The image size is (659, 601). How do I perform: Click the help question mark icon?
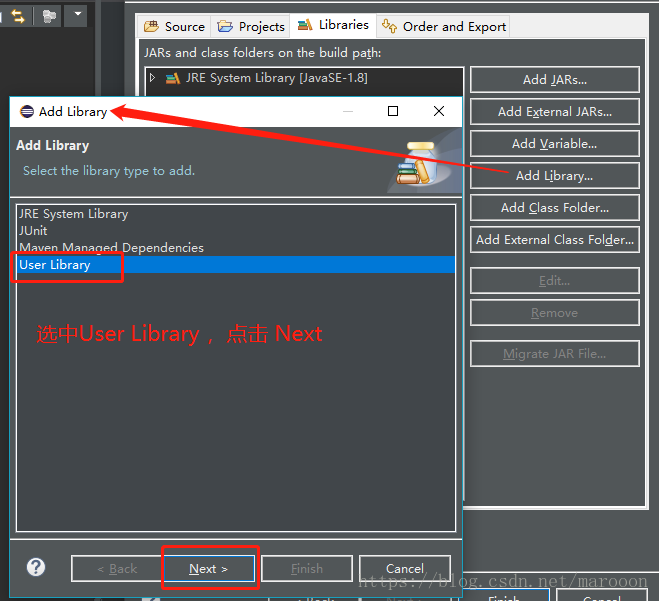pos(36,567)
